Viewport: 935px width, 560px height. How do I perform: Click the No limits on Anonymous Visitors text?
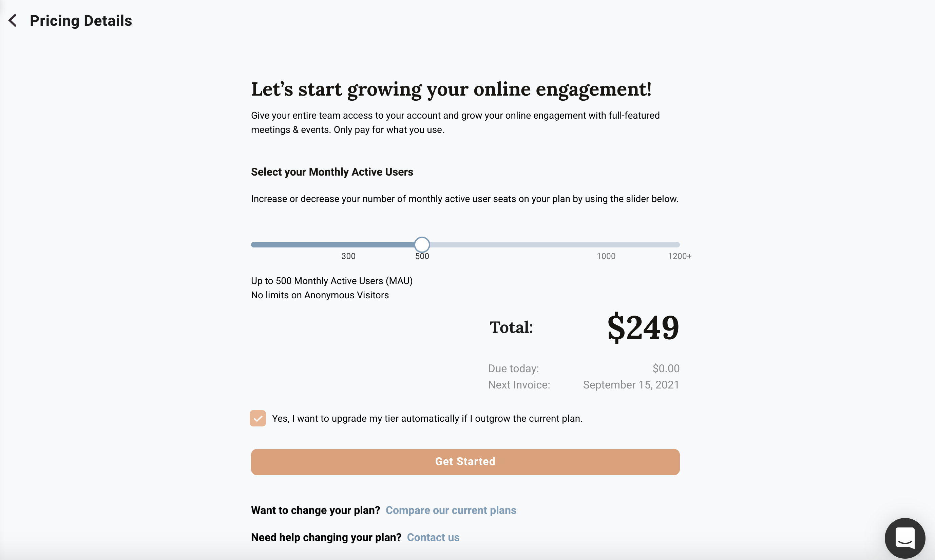tap(320, 295)
